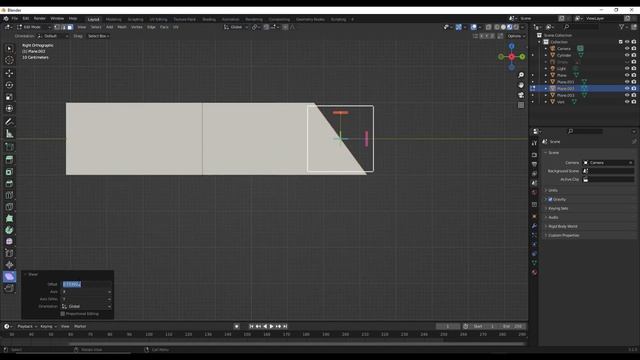This screenshot has height=360, width=640.
Task: Switch to the Shading workspace tab
Action: pyautogui.click(x=209, y=19)
